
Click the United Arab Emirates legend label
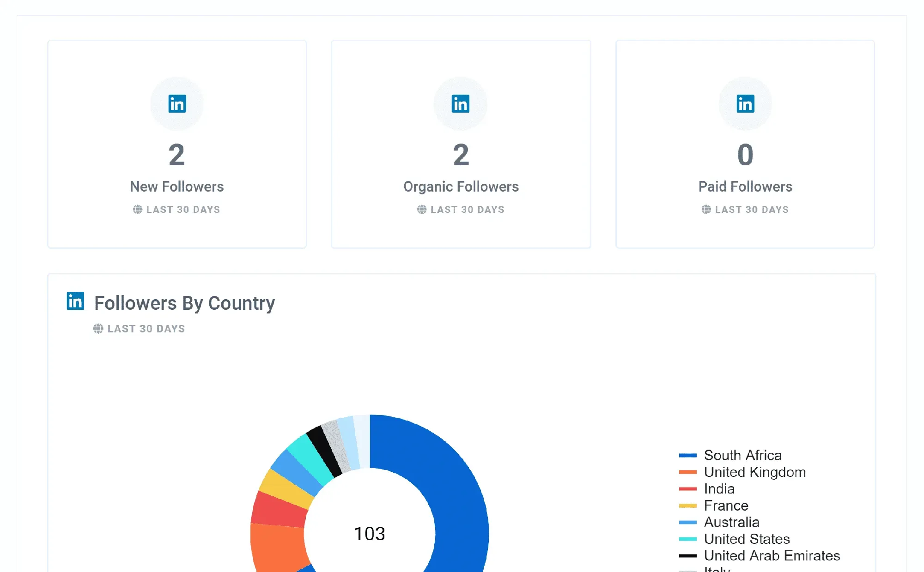[772, 556]
